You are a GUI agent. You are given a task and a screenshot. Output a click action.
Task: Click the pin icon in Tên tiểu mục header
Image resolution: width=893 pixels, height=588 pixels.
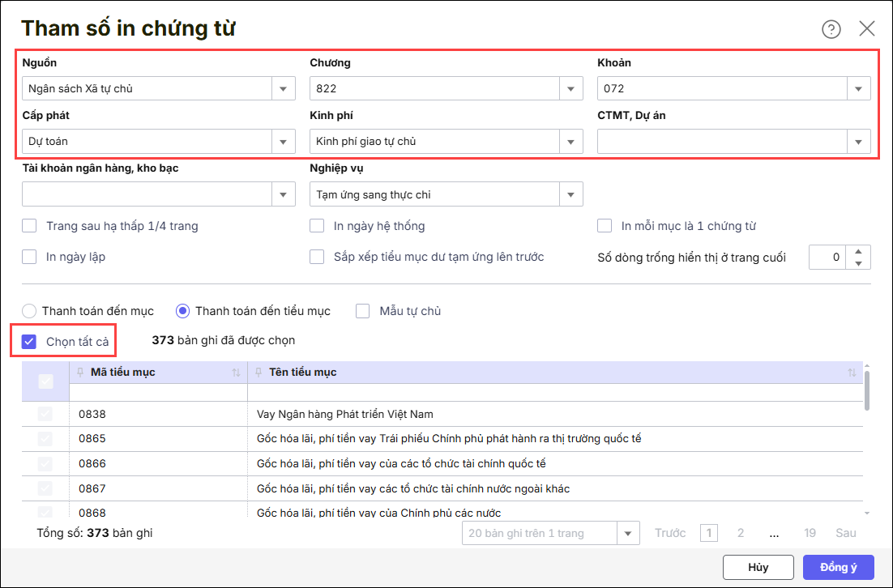tap(258, 373)
